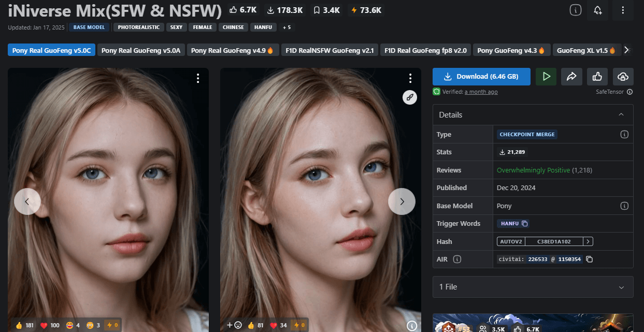Click the link icon on second image
This screenshot has width=644, height=332.
click(x=410, y=97)
